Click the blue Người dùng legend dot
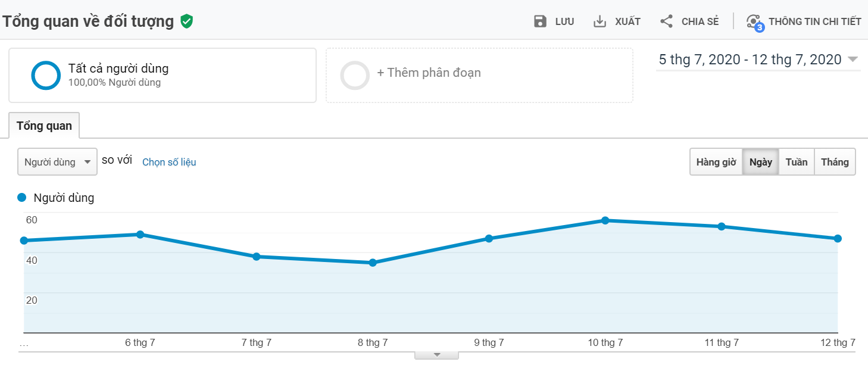Screen dimensions: 868x365 (23, 198)
